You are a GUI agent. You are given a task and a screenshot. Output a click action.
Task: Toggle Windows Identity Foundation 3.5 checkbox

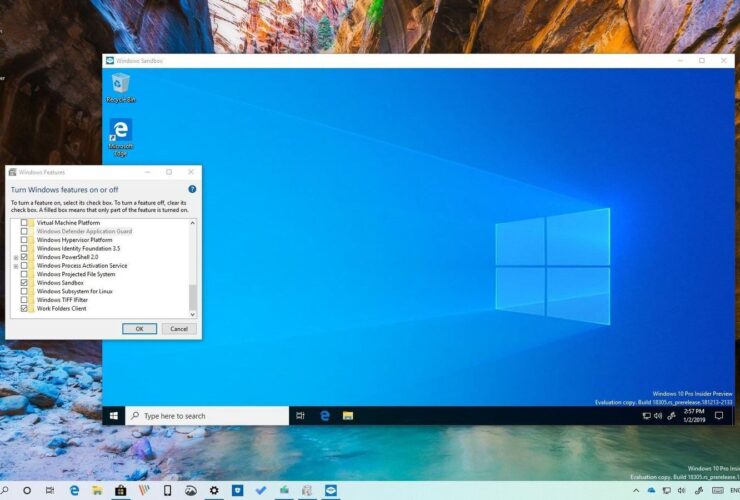[24, 248]
